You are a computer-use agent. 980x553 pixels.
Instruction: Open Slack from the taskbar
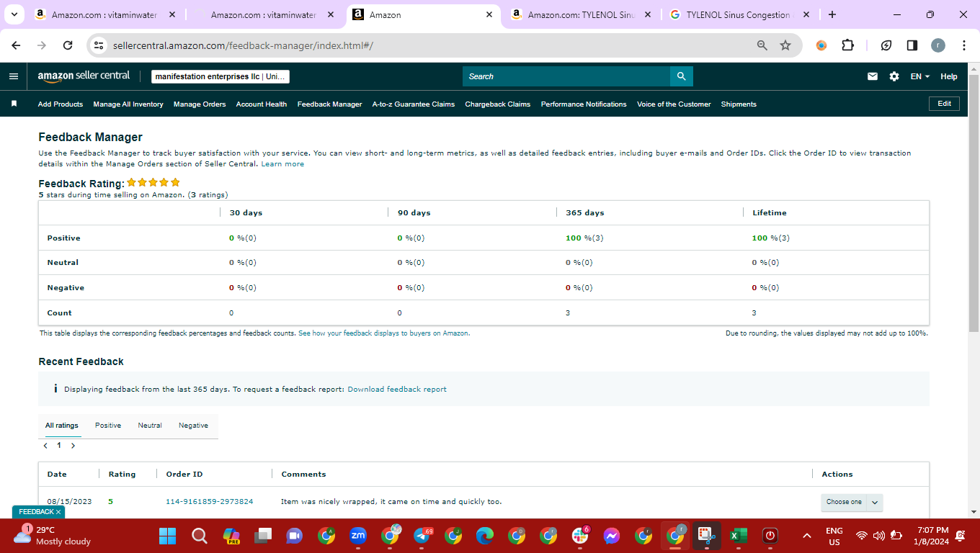pyautogui.click(x=580, y=536)
